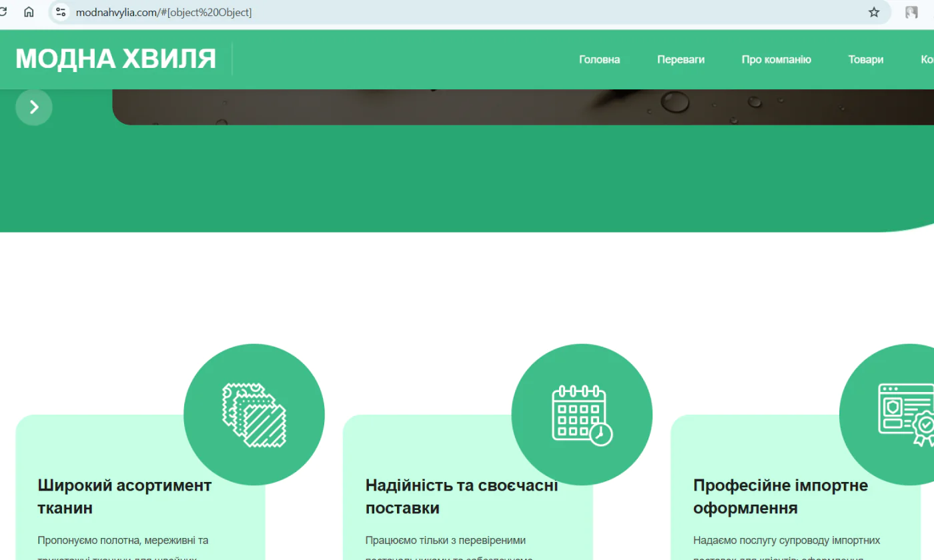Click the heading Професійне імпортне оформлення

pos(781,497)
